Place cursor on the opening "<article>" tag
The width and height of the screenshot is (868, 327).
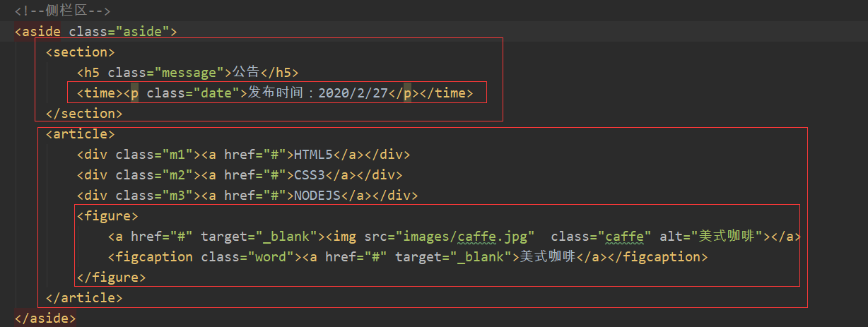click(x=81, y=134)
